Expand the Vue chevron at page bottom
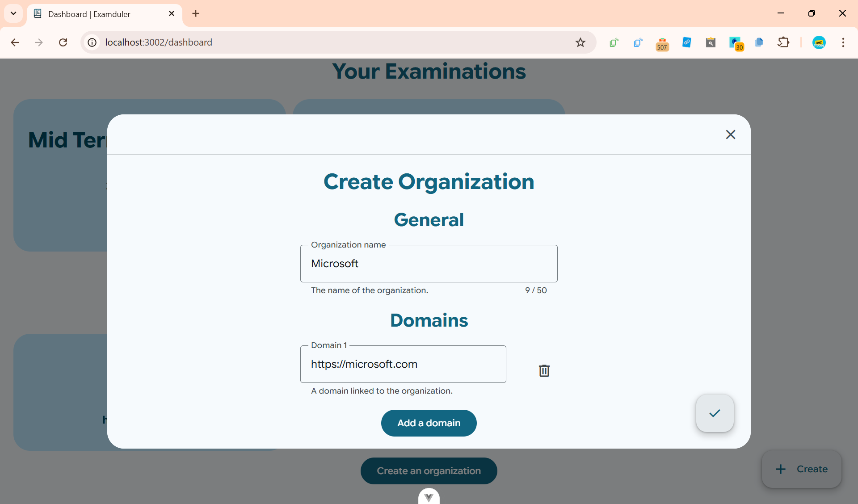Viewport: 858px width, 504px height. [429, 497]
